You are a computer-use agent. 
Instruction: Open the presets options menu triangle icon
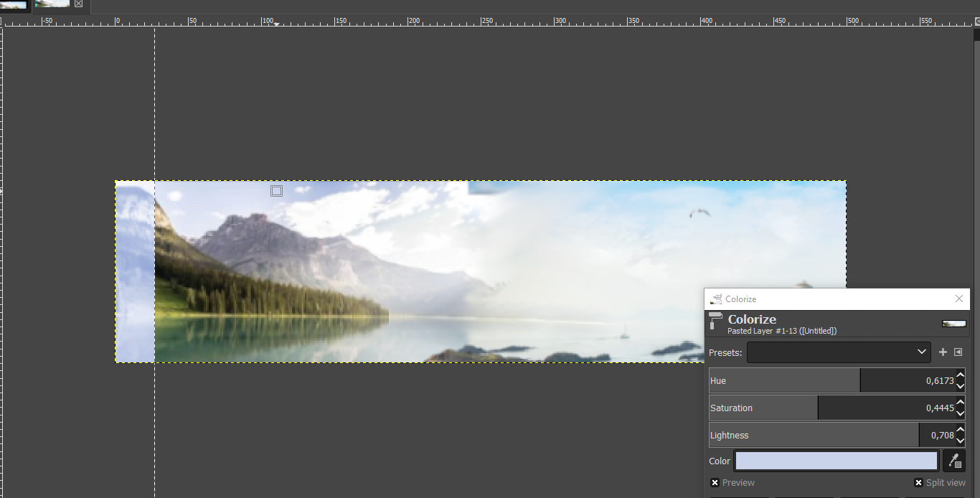[x=958, y=352]
